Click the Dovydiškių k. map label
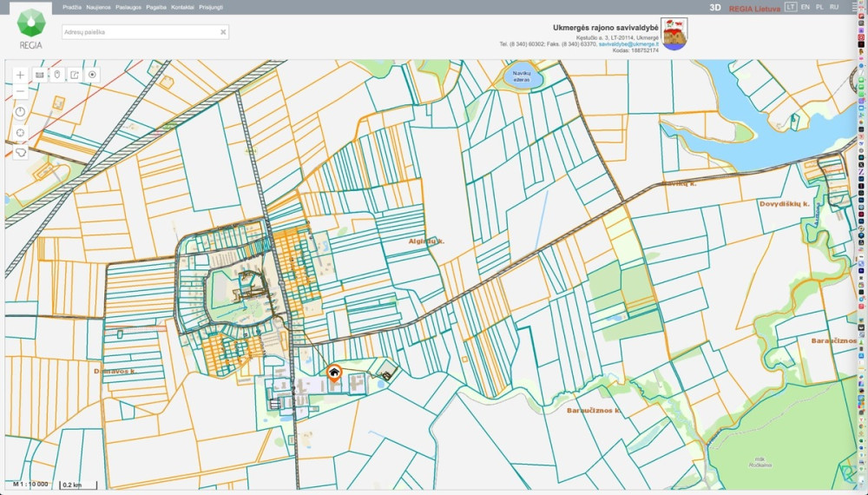 tap(785, 204)
